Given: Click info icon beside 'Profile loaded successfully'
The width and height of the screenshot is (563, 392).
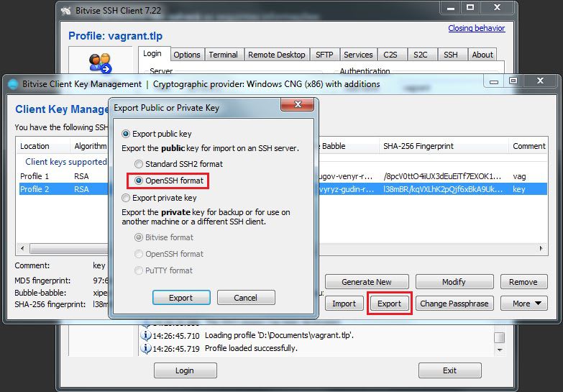Looking at the screenshot, I should [x=145, y=348].
